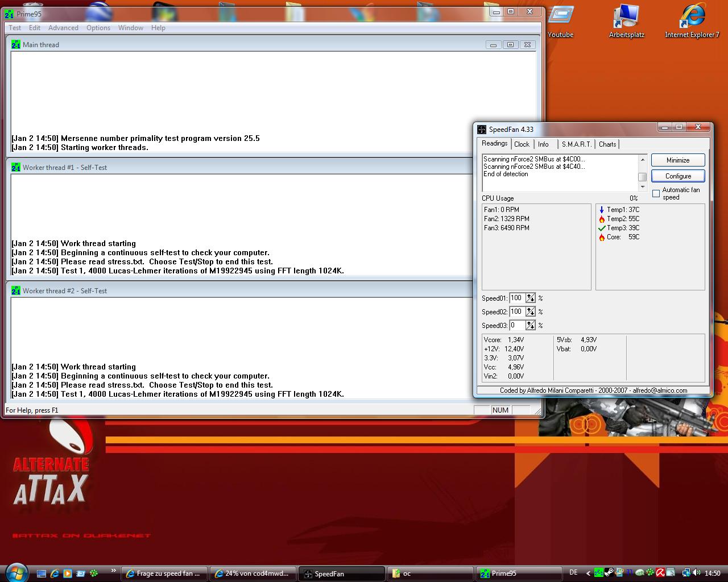
Task: Click SpeedFan Configure button
Action: pyautogui.click(x=678, y=176)
